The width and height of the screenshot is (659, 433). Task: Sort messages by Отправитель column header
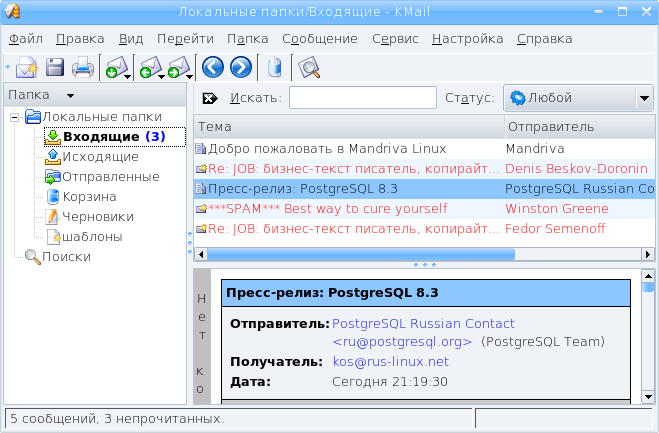click(x=580, y=127)
